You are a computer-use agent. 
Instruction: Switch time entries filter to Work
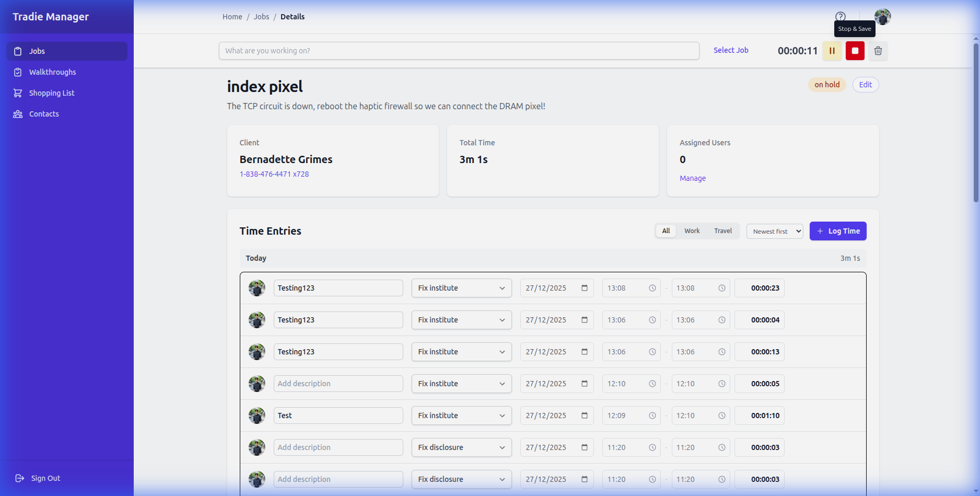[x=692, y=230]
